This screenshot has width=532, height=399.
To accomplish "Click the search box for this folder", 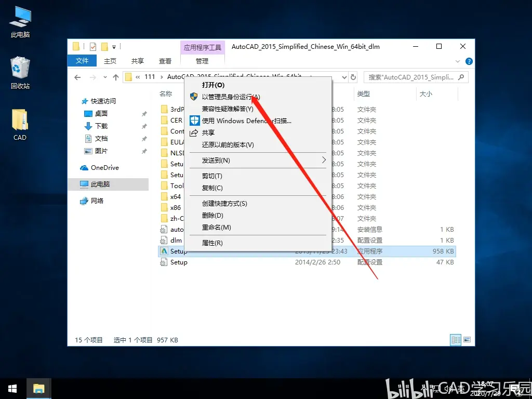I will 416,77.
